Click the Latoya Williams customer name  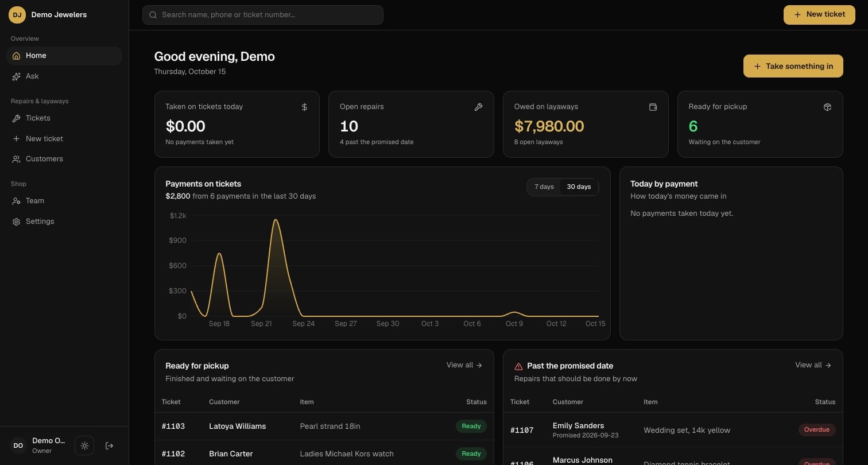point(238,427)
